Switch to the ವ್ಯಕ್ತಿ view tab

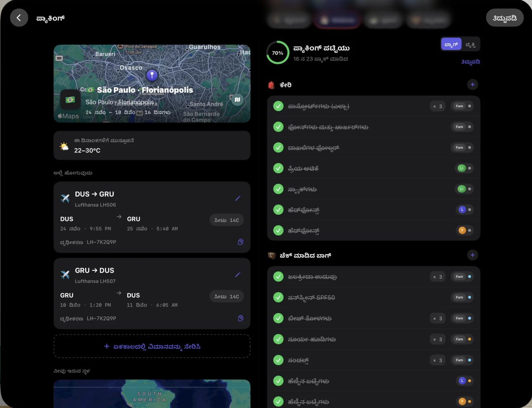pyautogui.click(x=470, y=44)
